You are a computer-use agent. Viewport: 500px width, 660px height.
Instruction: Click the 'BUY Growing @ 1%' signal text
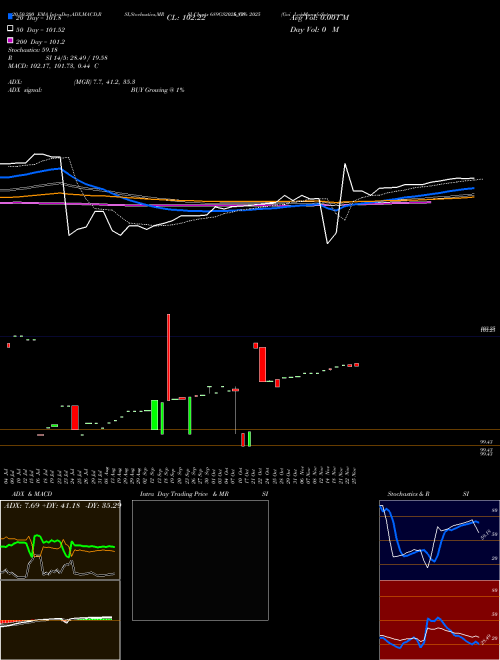click(x=157, y=90)
